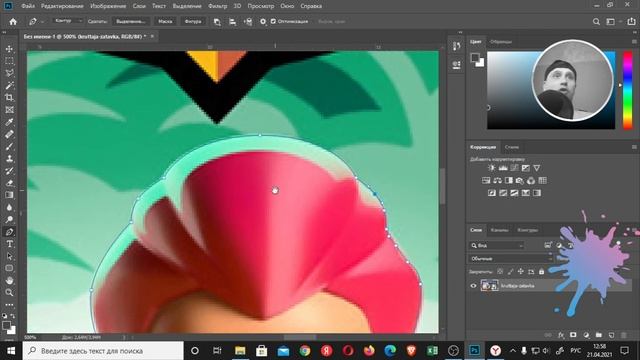Click the Выделение... button
Image resolution: width=640 pixels, height=360 pixels.
(131, 21)
